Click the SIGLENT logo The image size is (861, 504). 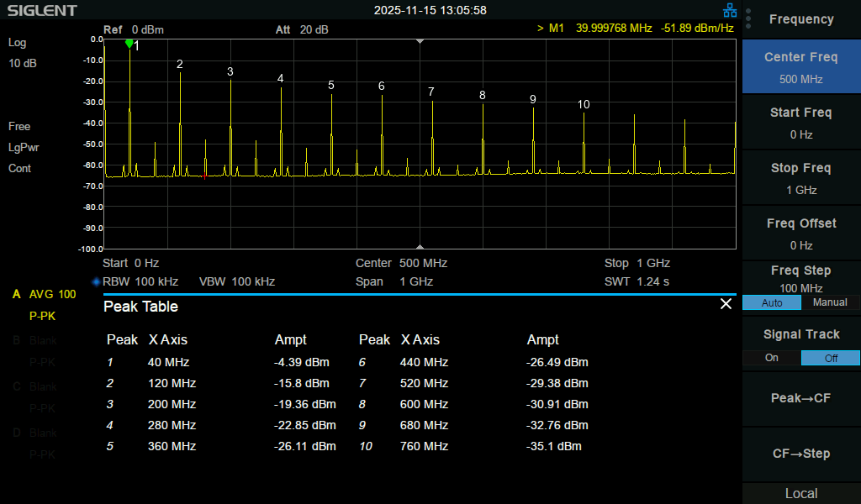tap(42, 10)
